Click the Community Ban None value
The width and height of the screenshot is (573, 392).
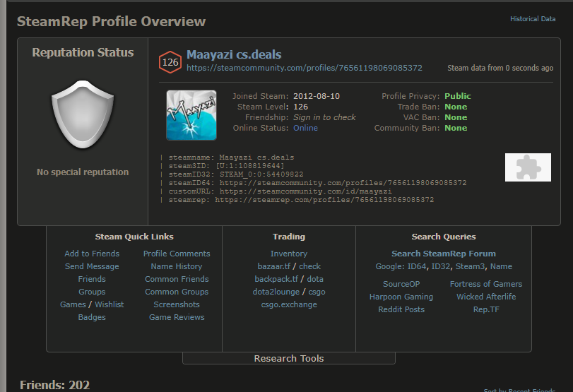[456, 128]
